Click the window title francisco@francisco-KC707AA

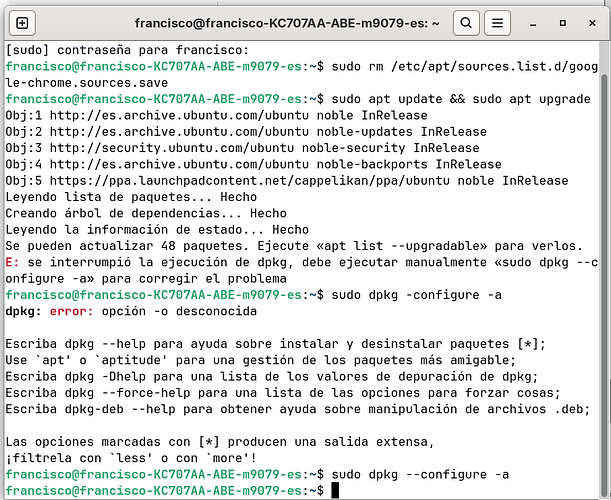point(287,23)
